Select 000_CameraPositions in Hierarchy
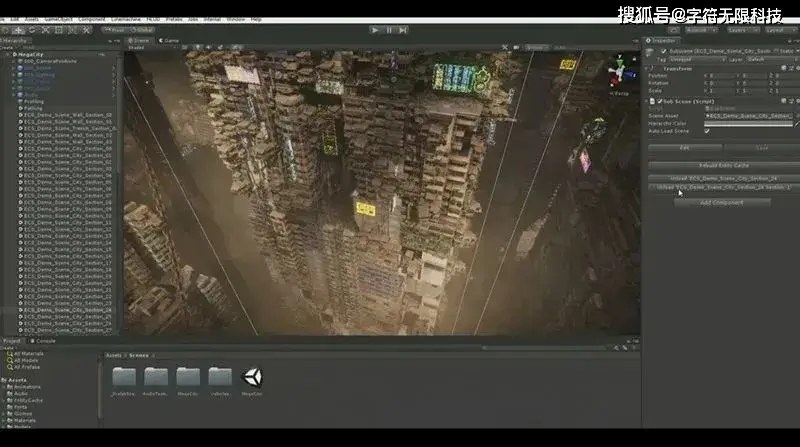The height and width of the screenshot is (447, 800). click(49, 61)
